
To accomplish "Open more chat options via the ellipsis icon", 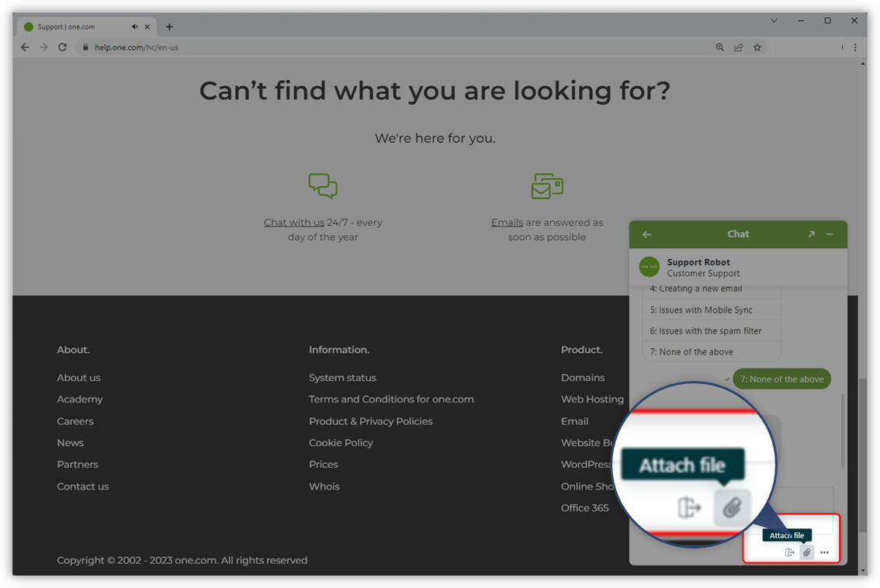I will click(824, 552).
